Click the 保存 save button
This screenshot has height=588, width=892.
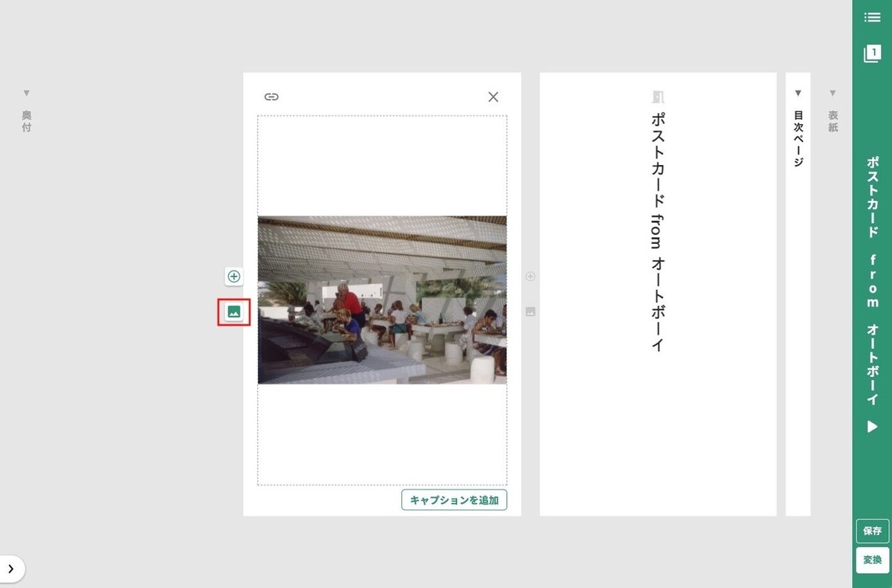872,531
